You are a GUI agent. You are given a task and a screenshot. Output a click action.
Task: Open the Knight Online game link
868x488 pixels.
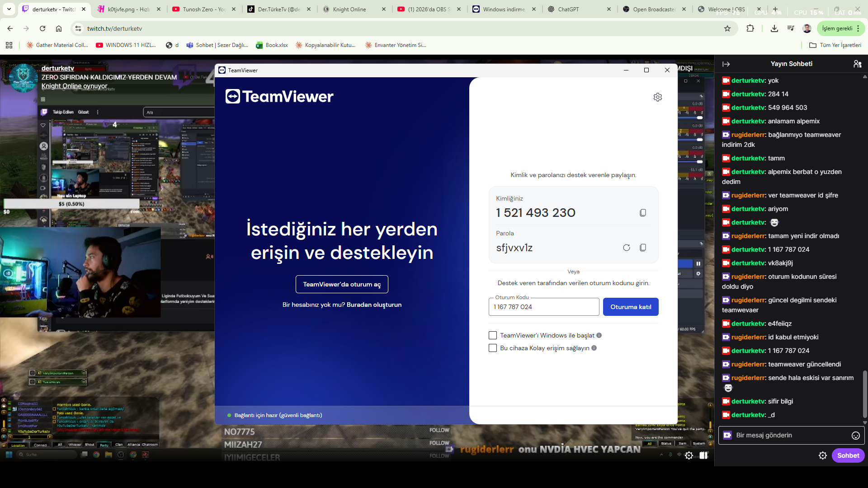click(61, 86)
